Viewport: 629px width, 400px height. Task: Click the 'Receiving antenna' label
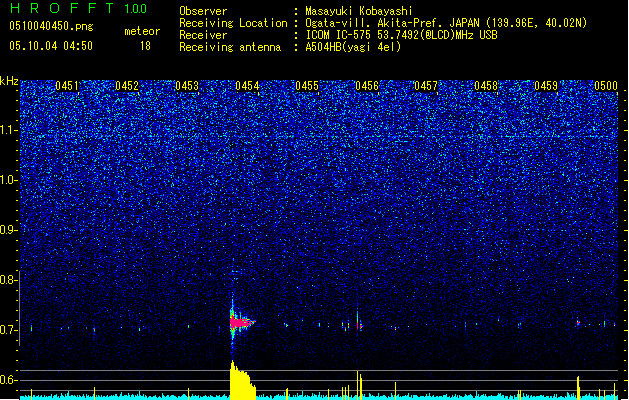pyautogui.click(x=230, y=47)
